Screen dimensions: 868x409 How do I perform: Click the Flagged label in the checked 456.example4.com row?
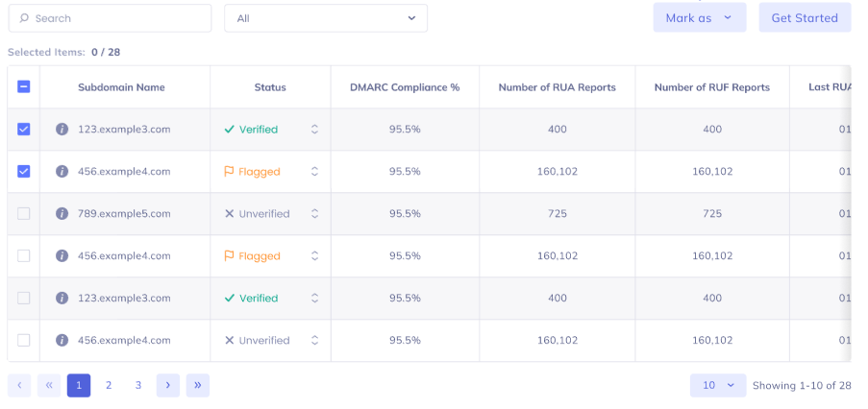(x=260, y=171)
